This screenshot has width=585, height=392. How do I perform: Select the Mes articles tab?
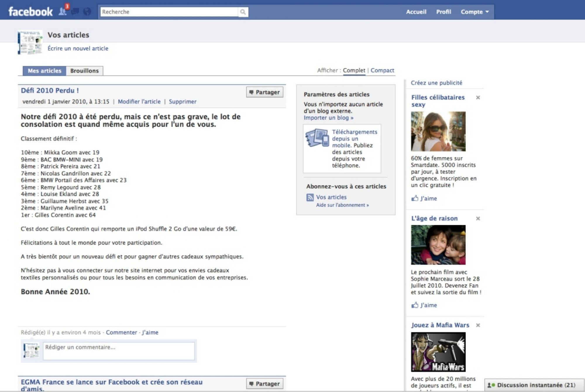[x=44, y=71]
